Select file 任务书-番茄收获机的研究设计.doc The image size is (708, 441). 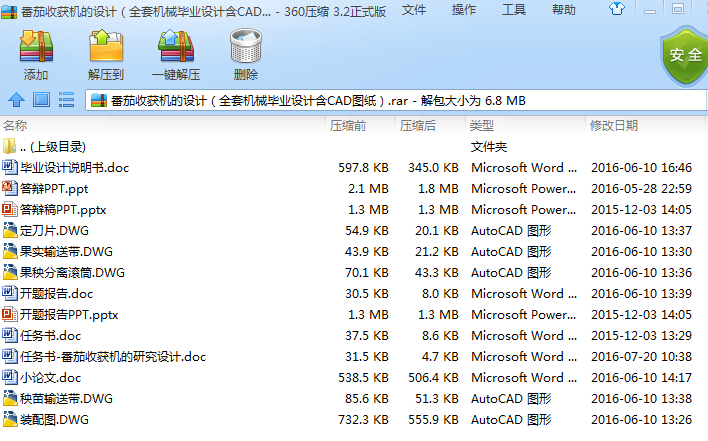tap(354, 356)
